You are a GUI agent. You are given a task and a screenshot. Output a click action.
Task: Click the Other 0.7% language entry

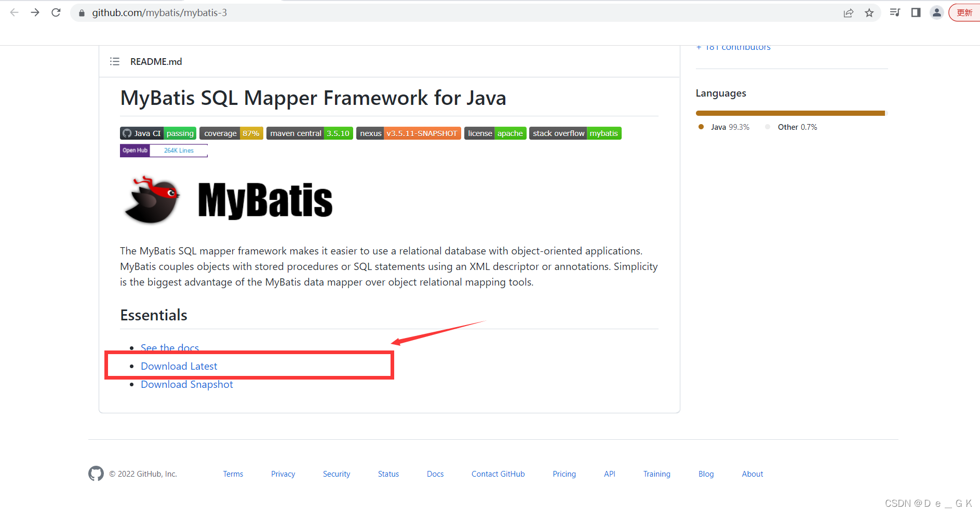coord(791,127)
